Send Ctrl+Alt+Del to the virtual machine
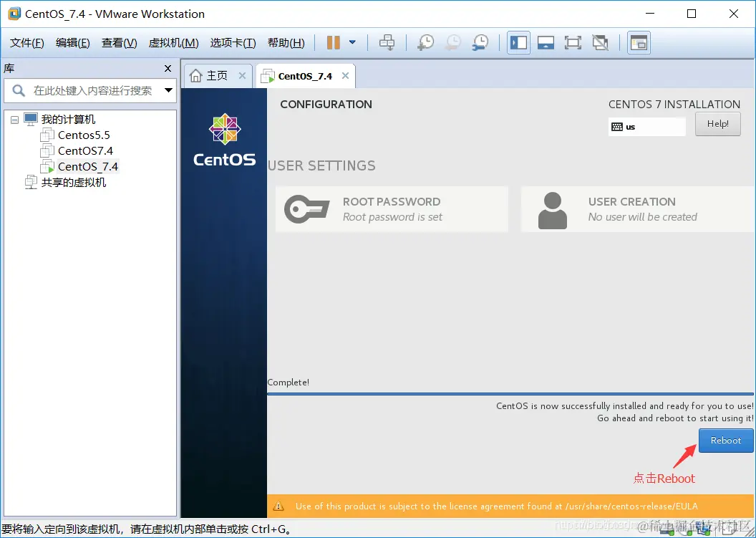The height and width of the screenshot is (538, 756). pos(387,42)
